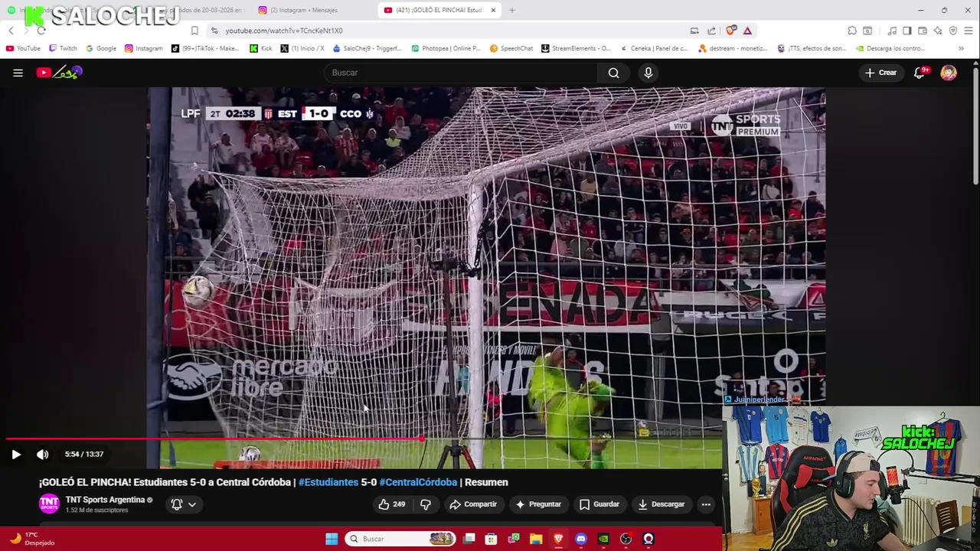Open the Twitch bookmark
The height and width of the screenshot is (551, 980).
(x=63, y=48)
